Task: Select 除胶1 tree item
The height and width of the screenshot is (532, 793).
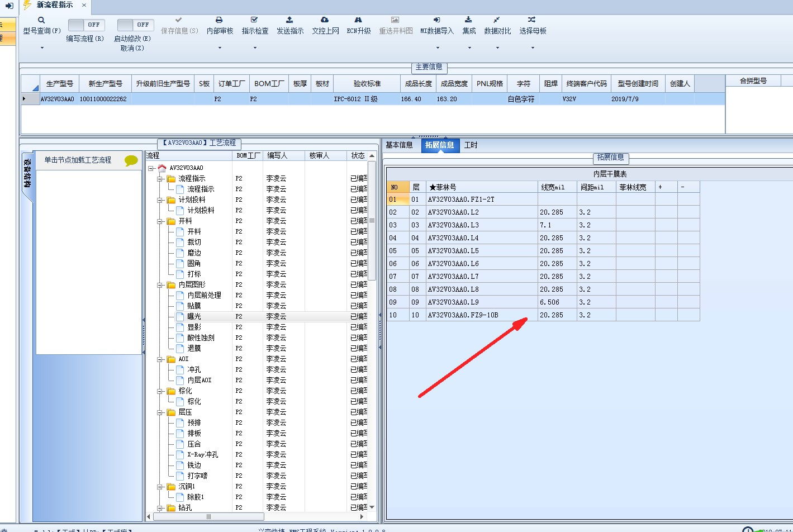Action: [196, 497]
